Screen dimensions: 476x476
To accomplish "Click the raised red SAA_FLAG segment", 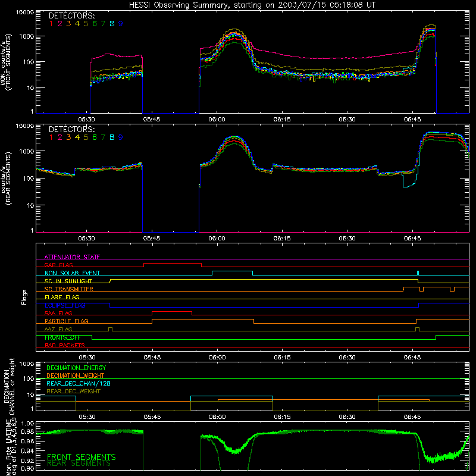I will pyautogui.click(x=172, y=311).
